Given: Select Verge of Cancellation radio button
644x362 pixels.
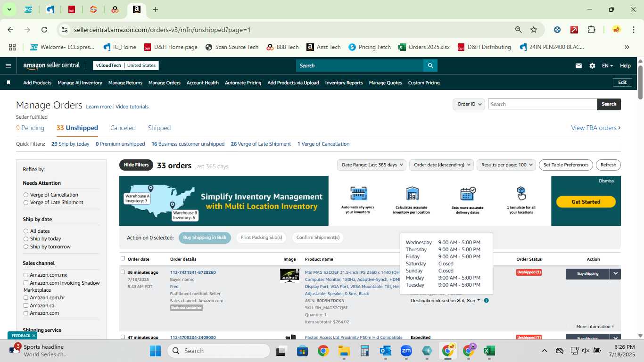Looking at the screenshot, I should coord(26,195).
